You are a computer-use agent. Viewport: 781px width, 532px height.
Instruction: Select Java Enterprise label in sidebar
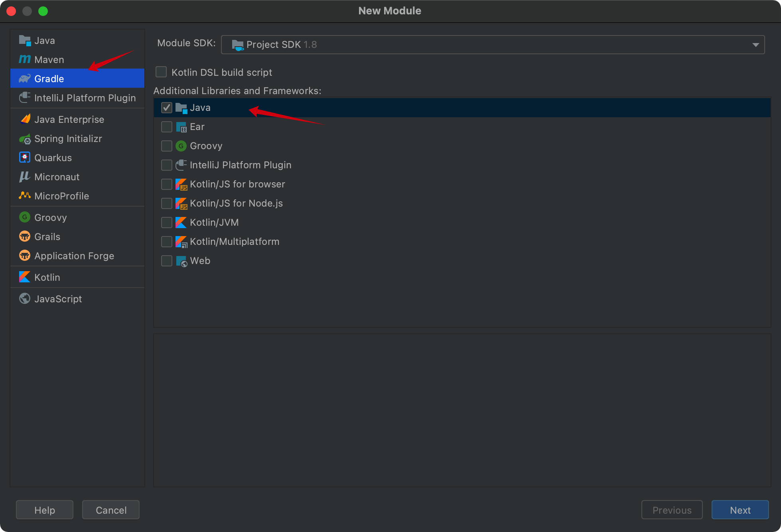(69, 120)
